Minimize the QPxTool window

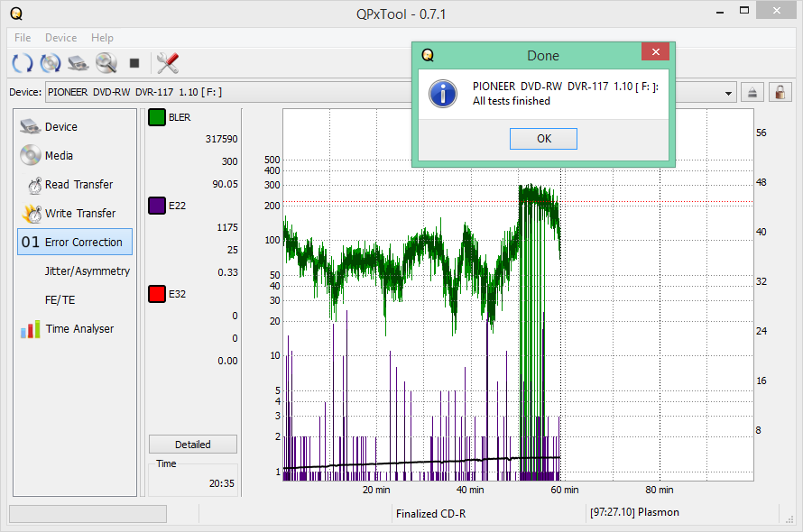720,11
